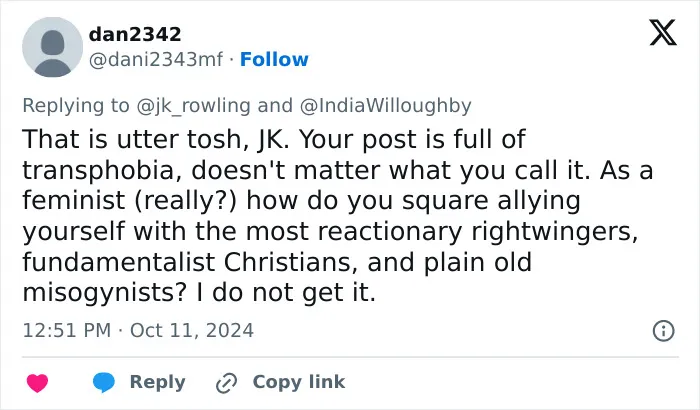Like the tweet with the heart icon

tap(38, 383)
